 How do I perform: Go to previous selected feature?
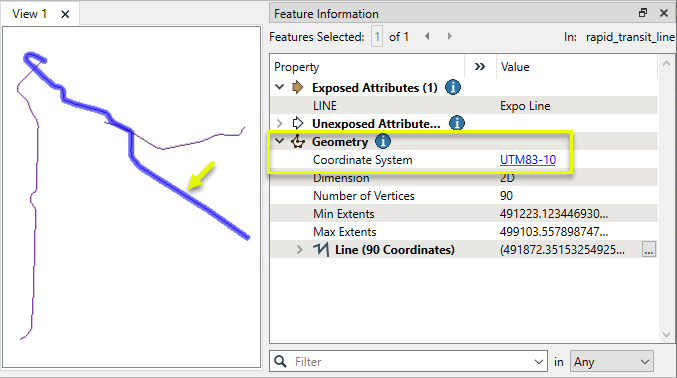pos(427,36)
